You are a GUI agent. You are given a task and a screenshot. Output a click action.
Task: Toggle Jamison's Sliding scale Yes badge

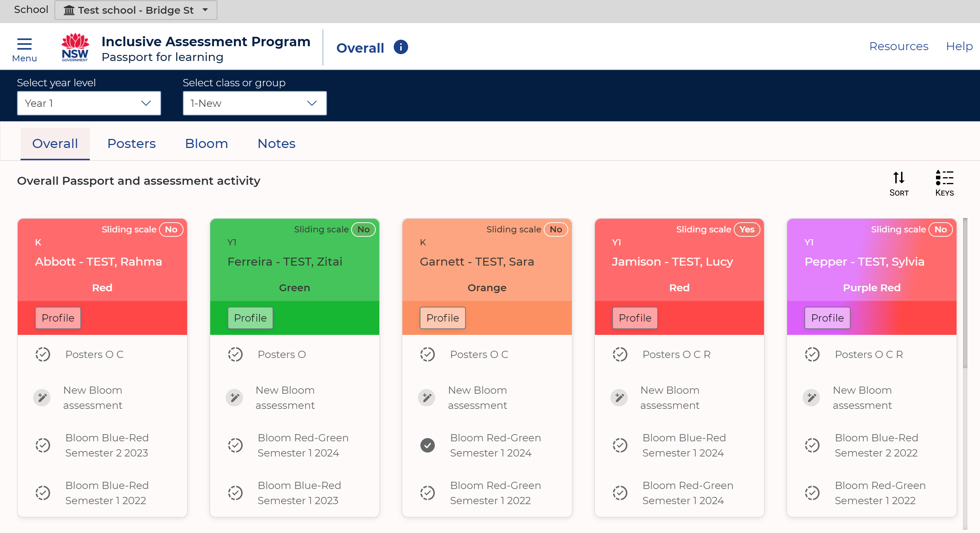[x=746, y=230]
